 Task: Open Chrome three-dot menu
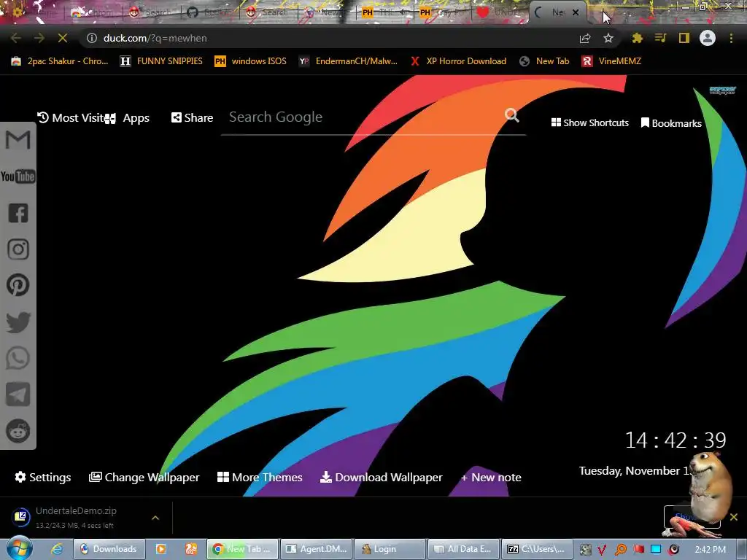tap(731, 38)
